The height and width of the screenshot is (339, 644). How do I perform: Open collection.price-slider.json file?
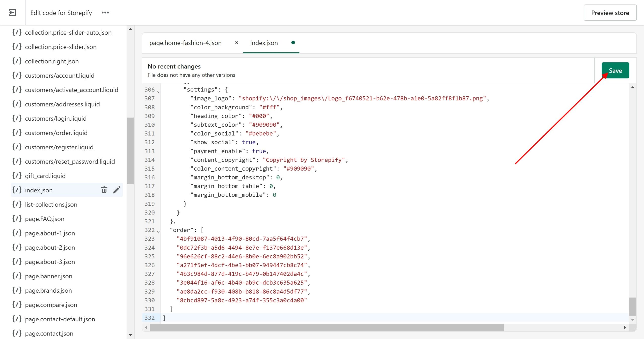61,47
